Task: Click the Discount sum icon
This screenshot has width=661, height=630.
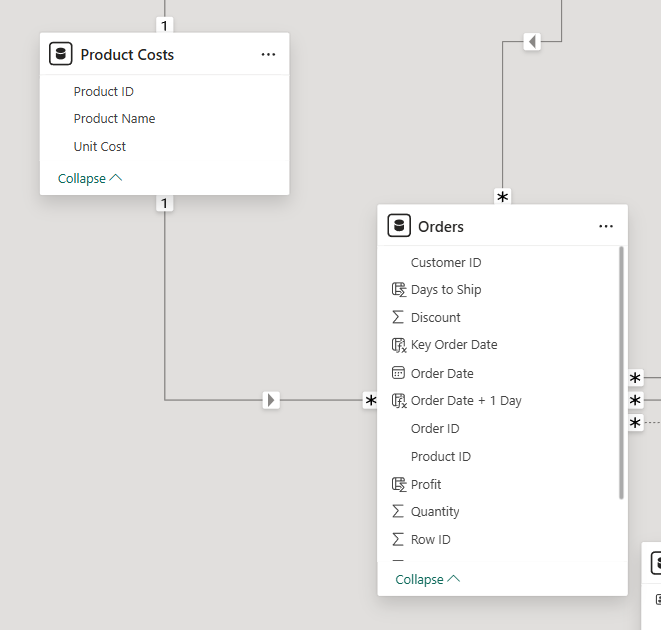Action: tap(398, 317)
